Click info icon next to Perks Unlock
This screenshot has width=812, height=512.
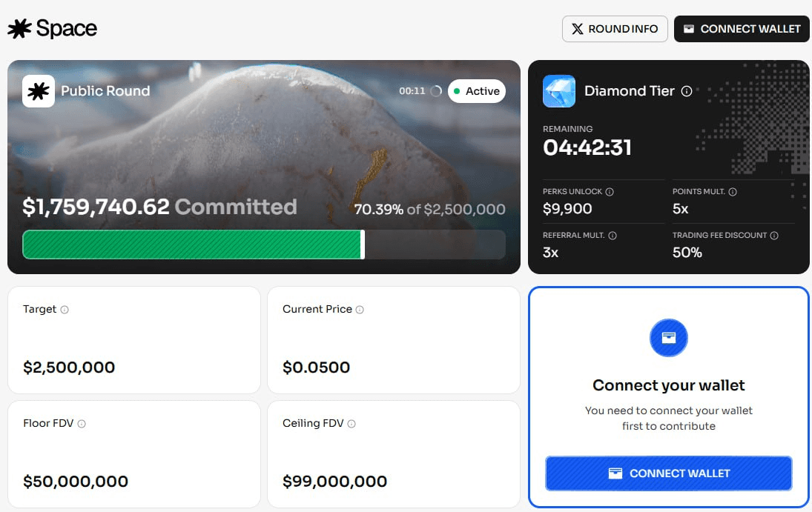(610, 192)
